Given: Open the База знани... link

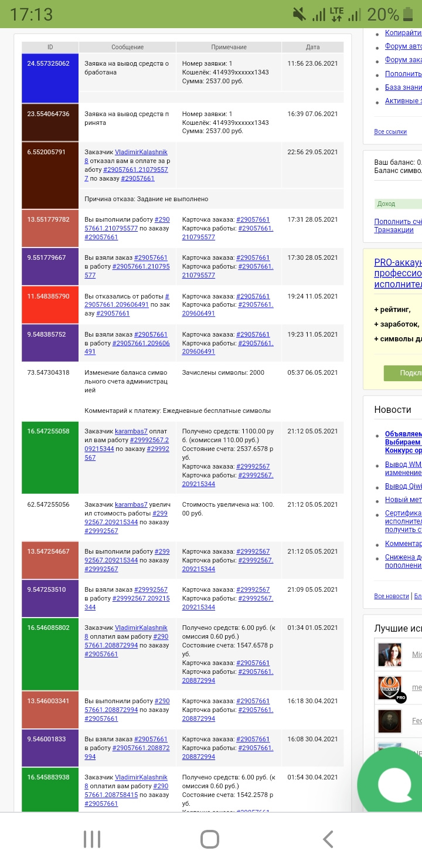Looking at the screenshot, I should 403,87.
